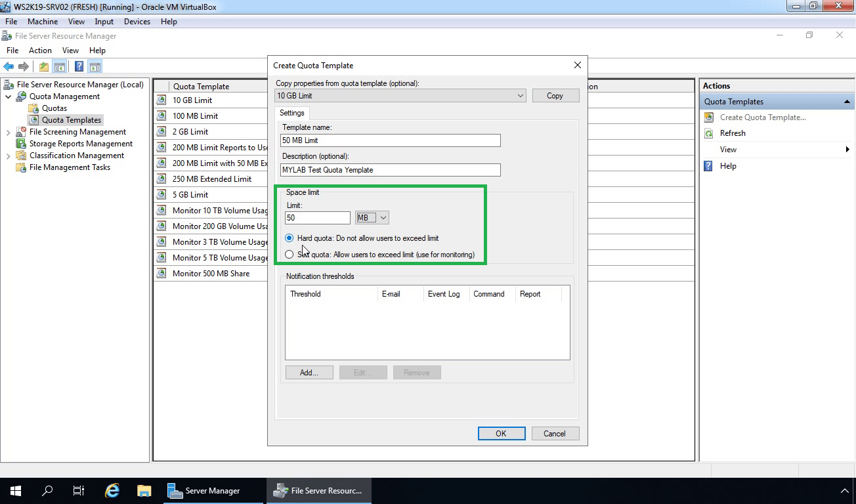The width and height of the screenshot is (856, 504).
Task: Open the VirtualBox Input menu
Action: pyautogui.click(x=104, y=22)
